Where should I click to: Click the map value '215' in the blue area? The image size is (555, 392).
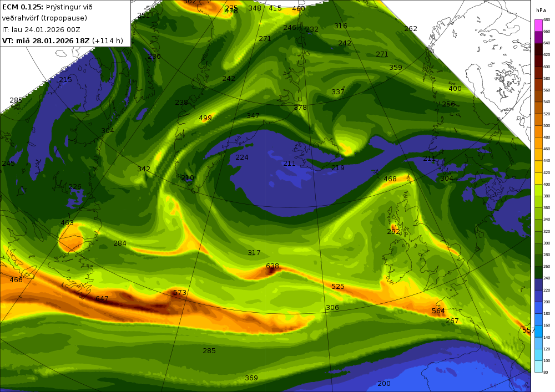tap(65, 79)
